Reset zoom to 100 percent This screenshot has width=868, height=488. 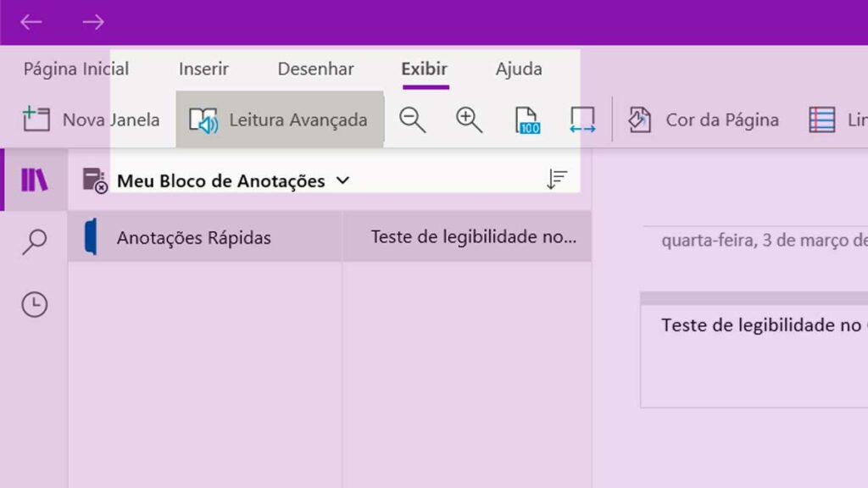pos(526,120)
